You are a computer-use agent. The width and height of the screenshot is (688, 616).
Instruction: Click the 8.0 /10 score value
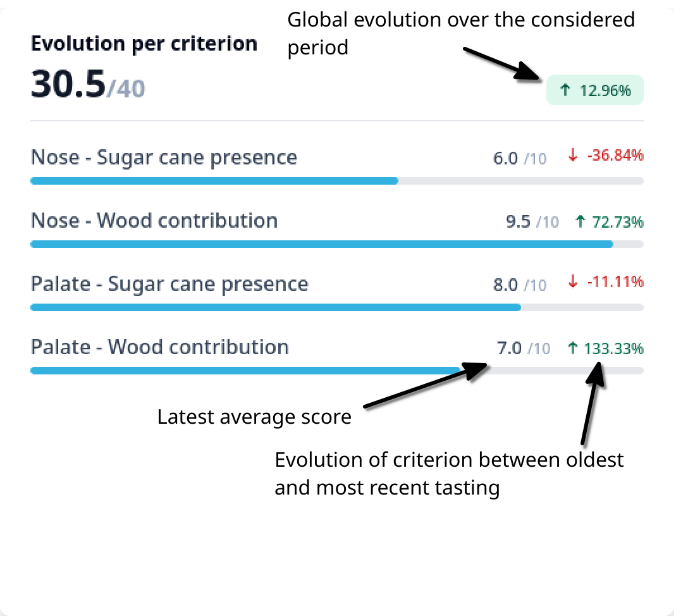[520, 285]
